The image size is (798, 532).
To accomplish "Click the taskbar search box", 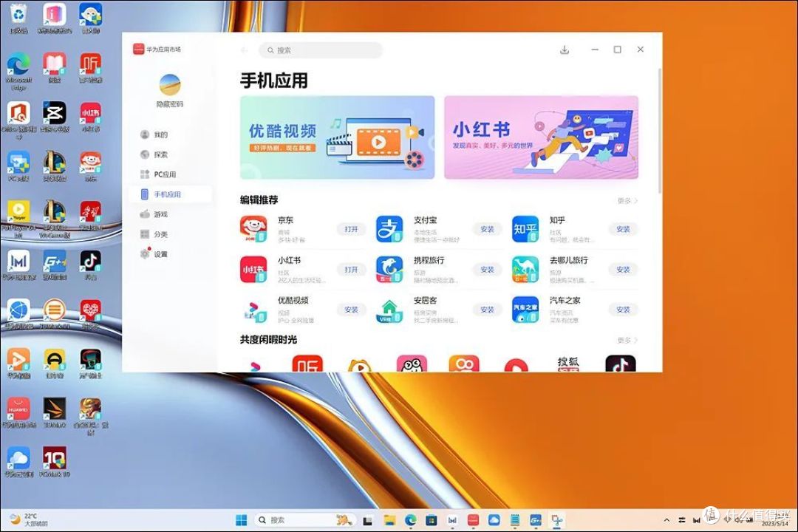I will click(x=304, y=519).
